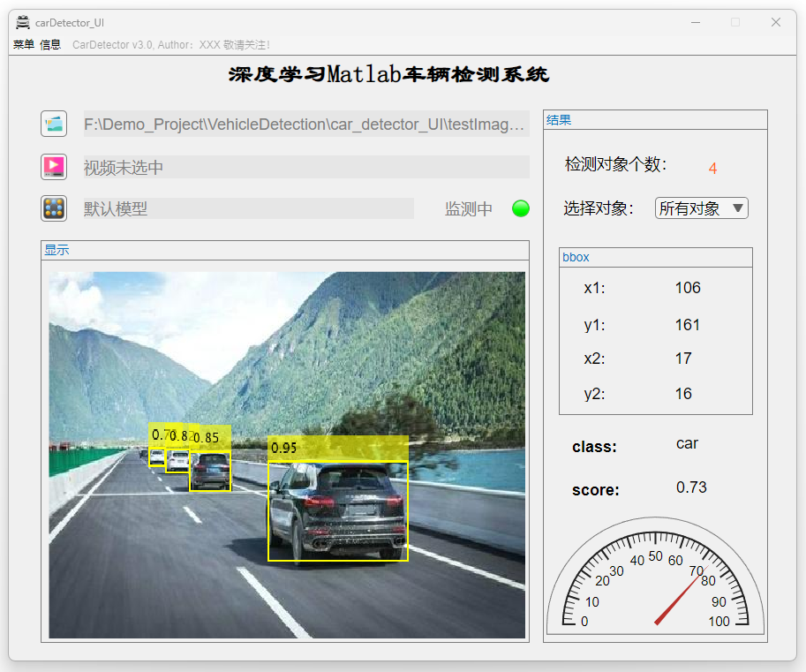Click the y1 coordinate value 161
This screenshot has width=806, height=672.
pos(687,325)
